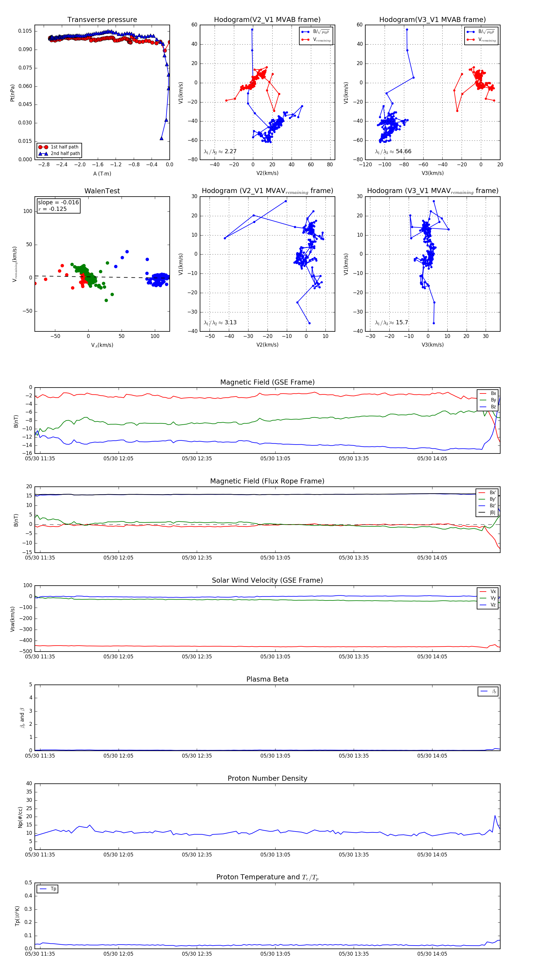Image resolution: width=535 pixels, height=980 pixels.
Task: Select the 'r = -0.125' annotation
Action: [53, 209]
